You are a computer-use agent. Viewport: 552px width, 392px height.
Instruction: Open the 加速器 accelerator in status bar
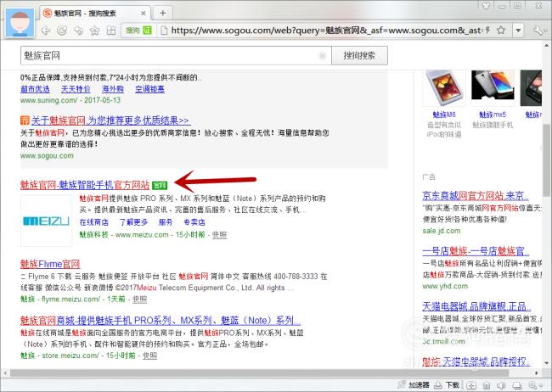(x=414, y=385)
